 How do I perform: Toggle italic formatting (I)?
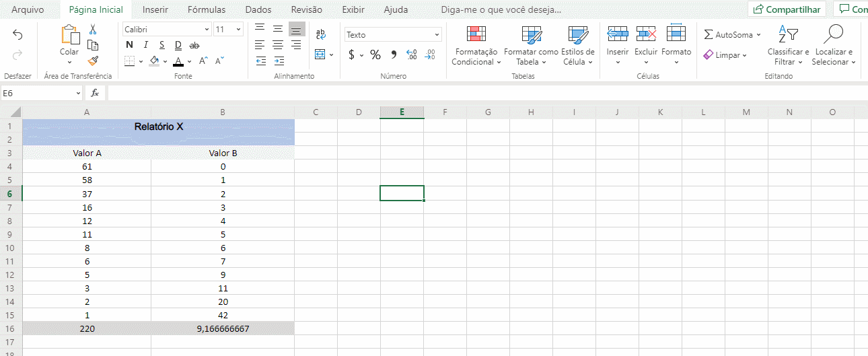146,45
